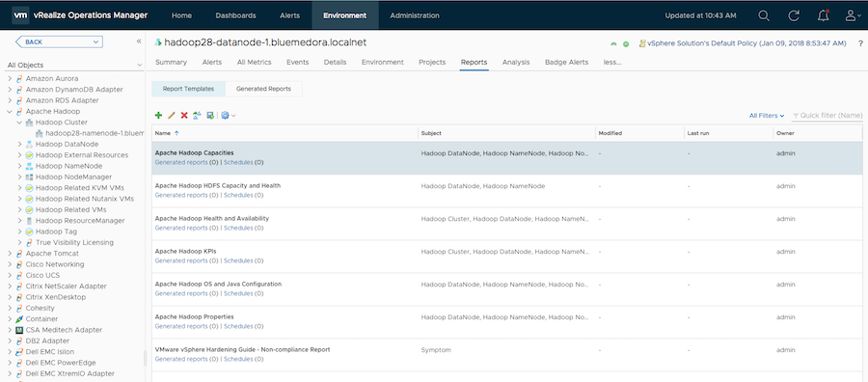This screenshot has height=382, width=868.
Task: Collapse the left navigation pane
Action: [139, 41]
